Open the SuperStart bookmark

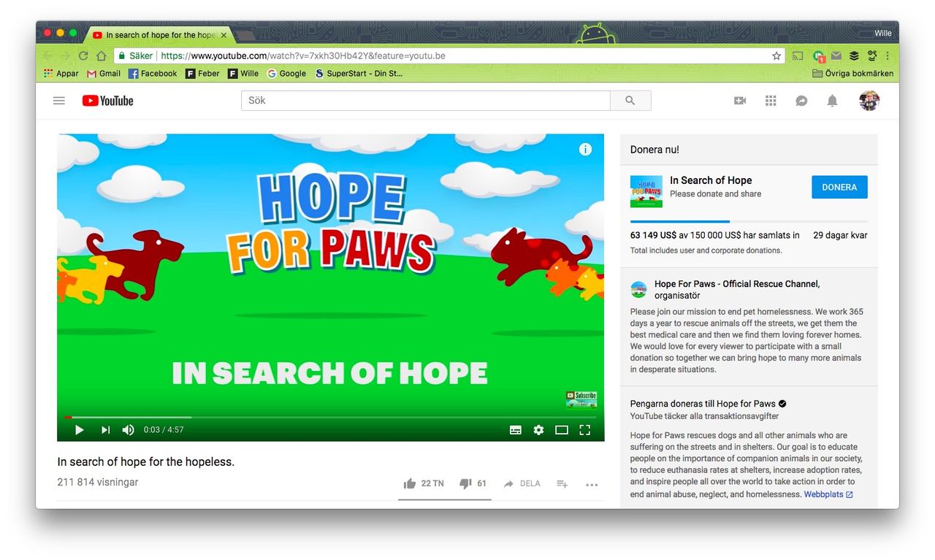(359, 73)
